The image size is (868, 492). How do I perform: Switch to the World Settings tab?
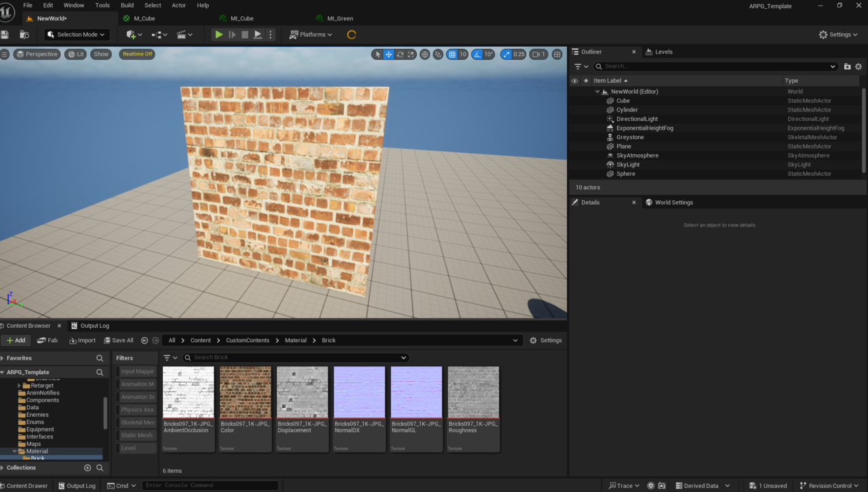pyautogui.click(x=673, y=202)
